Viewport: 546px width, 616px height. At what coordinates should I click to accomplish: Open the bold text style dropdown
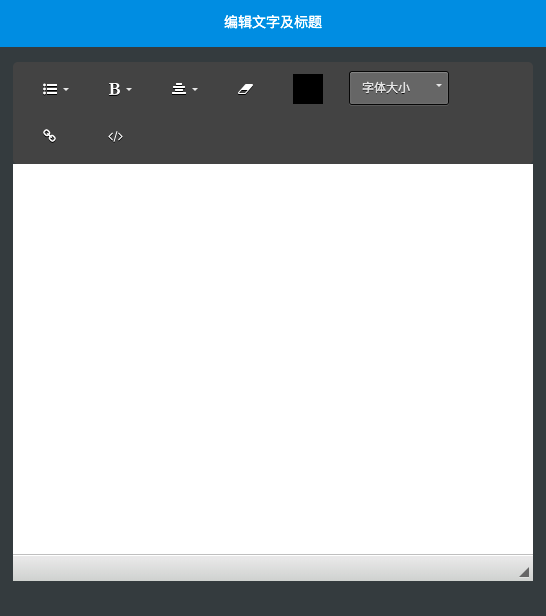coord(120,89)
